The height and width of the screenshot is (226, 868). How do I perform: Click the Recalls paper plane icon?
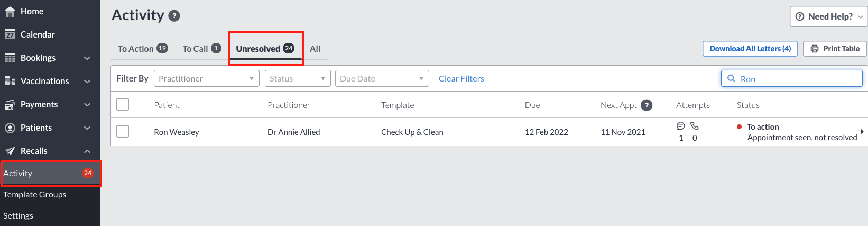(10, 151)
